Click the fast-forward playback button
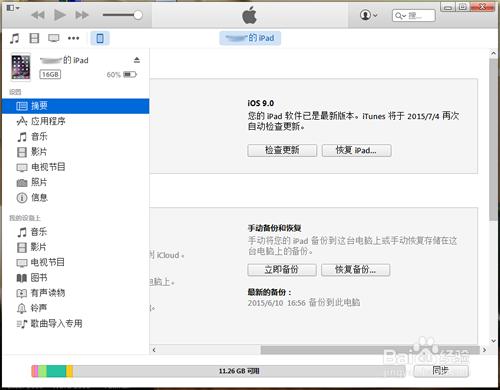500x390 pixels. [82, 15]
